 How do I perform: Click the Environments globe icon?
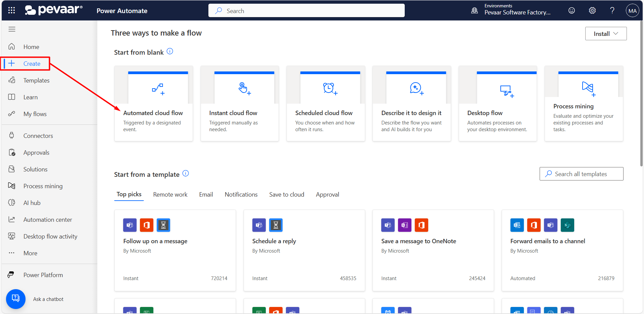pyautogui.click(x=475, y=10)
